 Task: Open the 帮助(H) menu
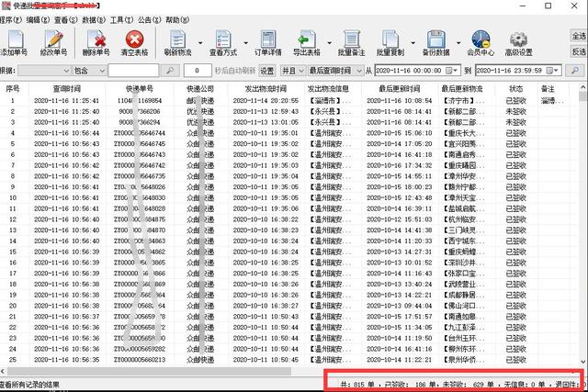[177, 20]
